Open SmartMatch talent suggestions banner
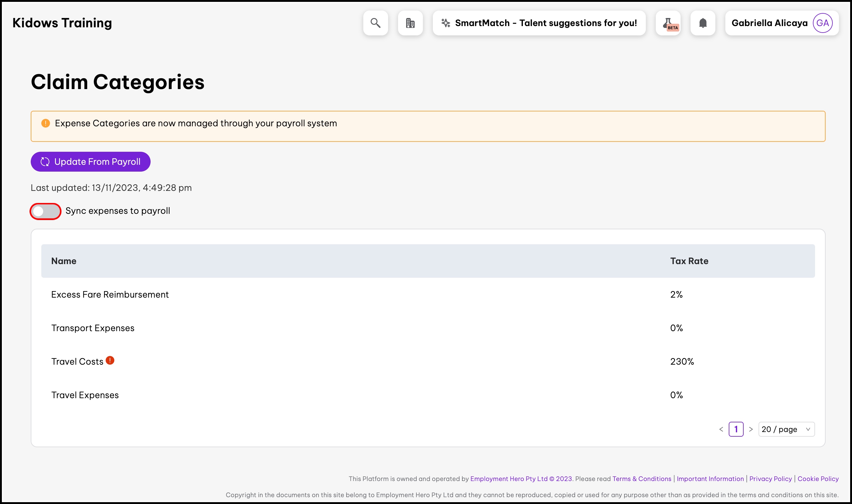Viewport: 852px width, 504px height. 545,23
